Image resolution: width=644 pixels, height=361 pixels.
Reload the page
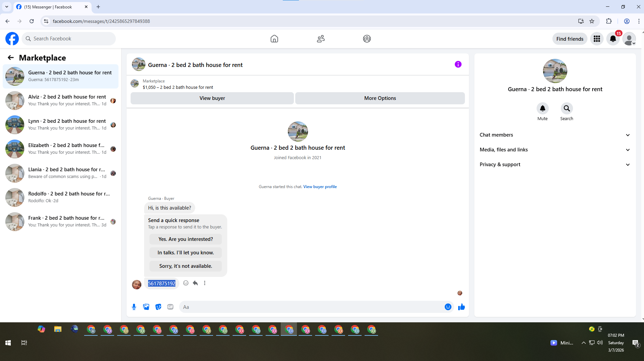[x=32, y=21]
